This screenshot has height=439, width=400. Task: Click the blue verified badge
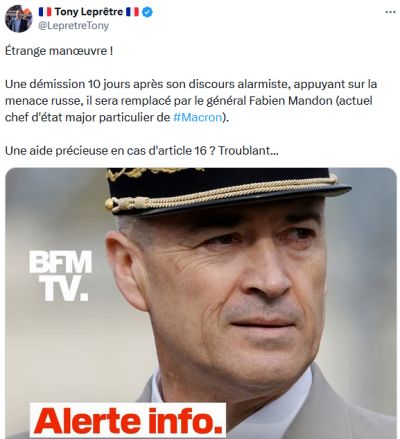(147, 12)
